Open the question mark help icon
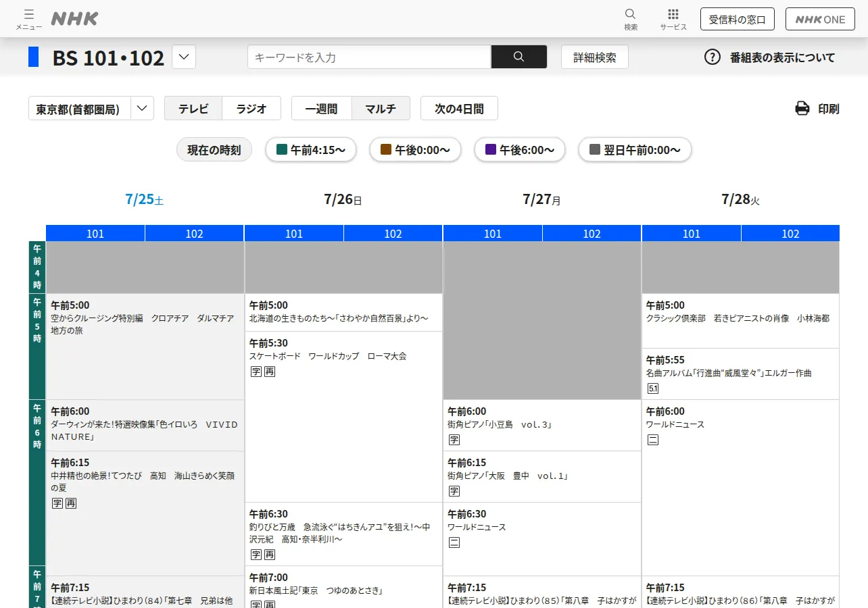 click(713, 57)
